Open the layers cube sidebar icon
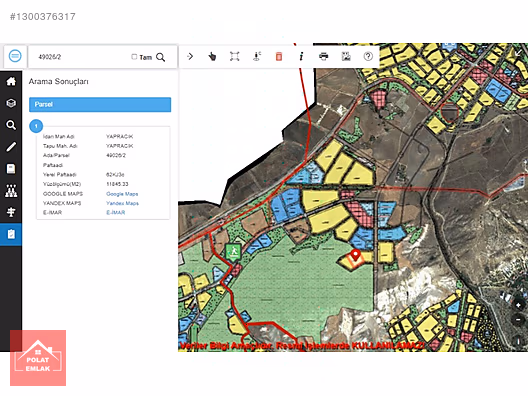This screenshot has height=396, width=528. coord(11,103)
